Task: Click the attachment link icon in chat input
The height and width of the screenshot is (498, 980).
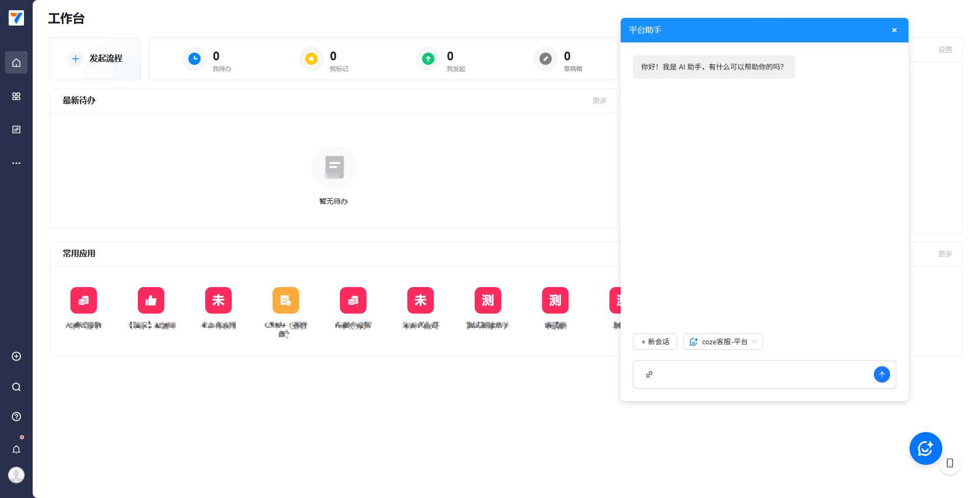Action: [649, 374]
